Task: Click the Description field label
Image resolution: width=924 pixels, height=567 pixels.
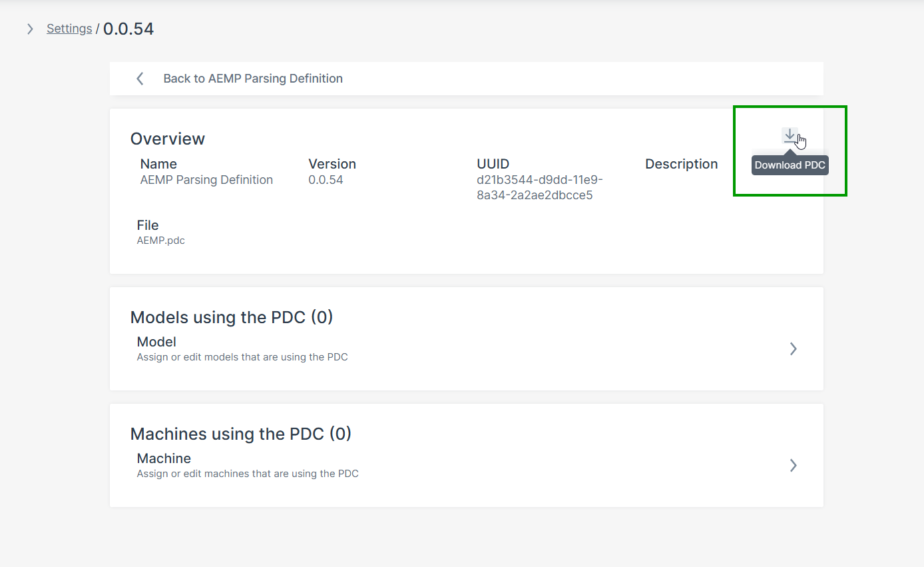Action: 681,164
